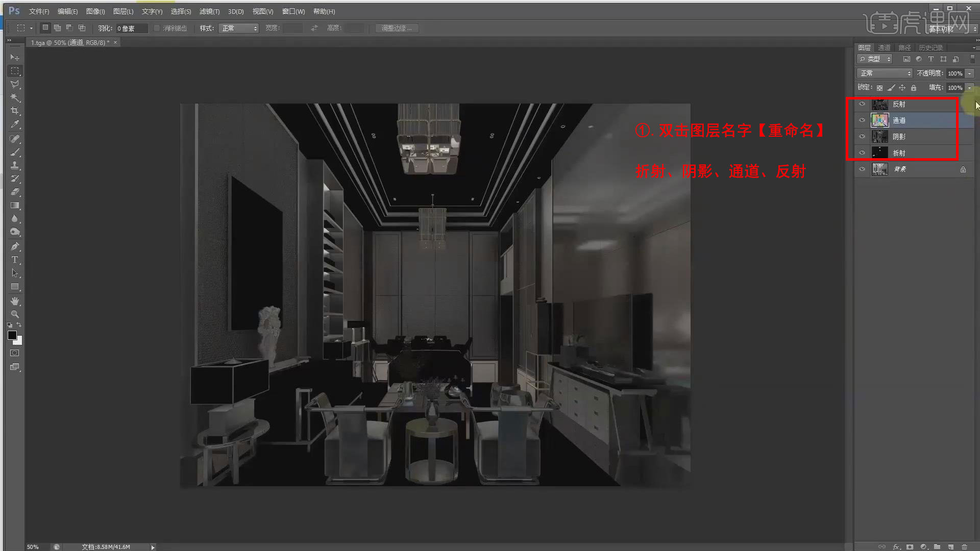The height and width of the screenshot is (551, 980).
Task: Toggle visibility of the 背景 layer
Action: point(863,169)
